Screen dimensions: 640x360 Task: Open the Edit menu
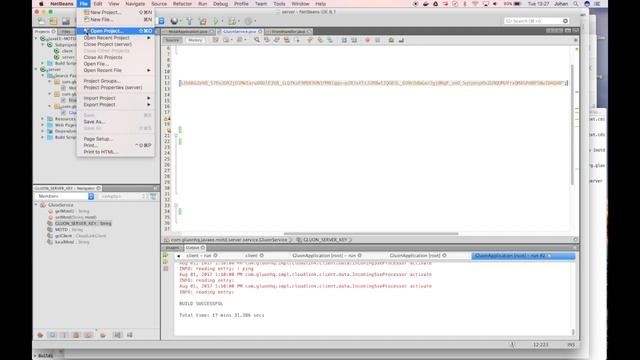click(98, 4)
